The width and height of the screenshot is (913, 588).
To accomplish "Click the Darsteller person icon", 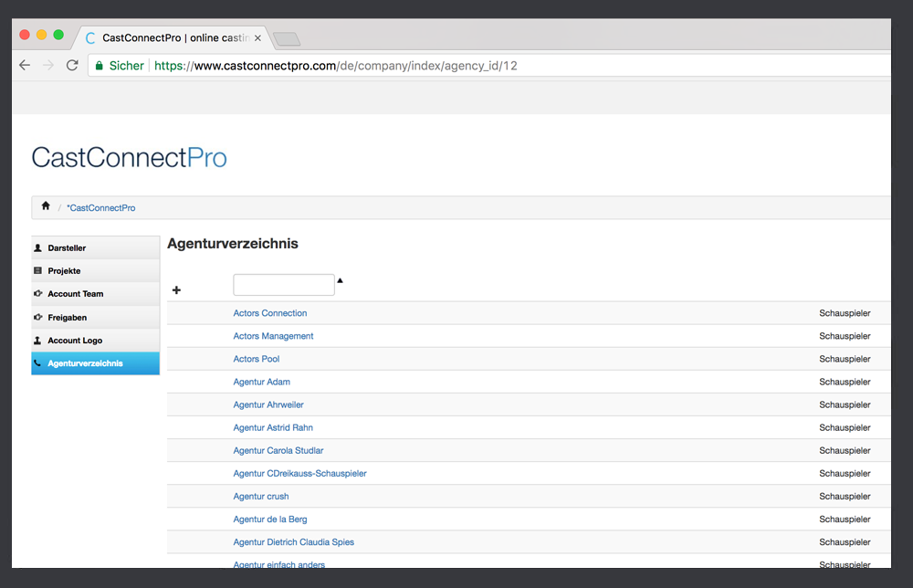I will pos(37,248).
